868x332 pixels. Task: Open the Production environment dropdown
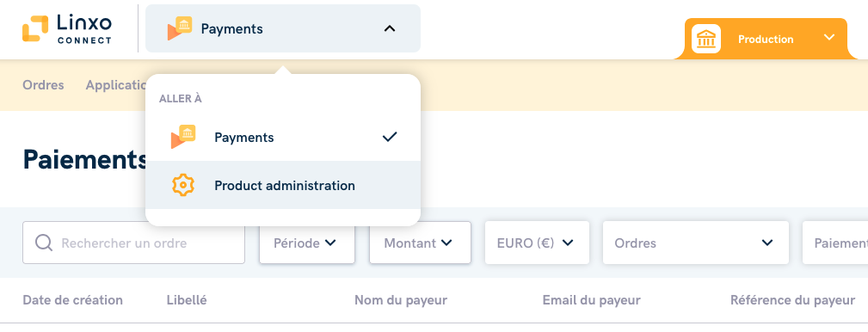pyautogui.click(x=766, y=39)
